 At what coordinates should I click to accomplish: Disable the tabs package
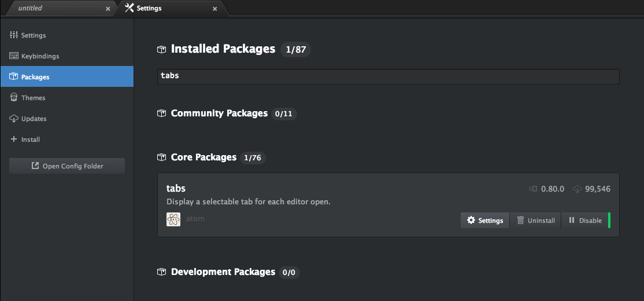click(x=585, y=221)
